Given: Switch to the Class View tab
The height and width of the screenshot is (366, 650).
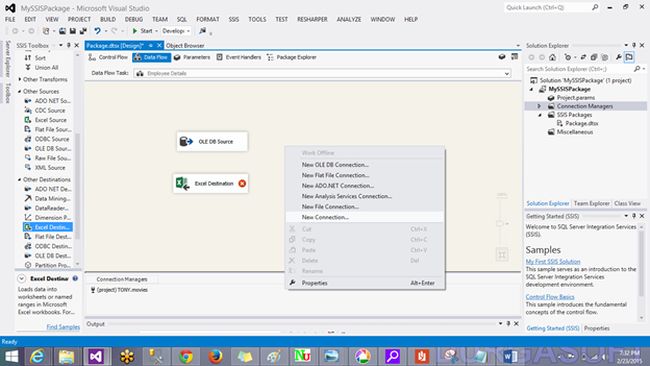Looking at the screenshot, I should pyautogui.click(x=627, y=204).
